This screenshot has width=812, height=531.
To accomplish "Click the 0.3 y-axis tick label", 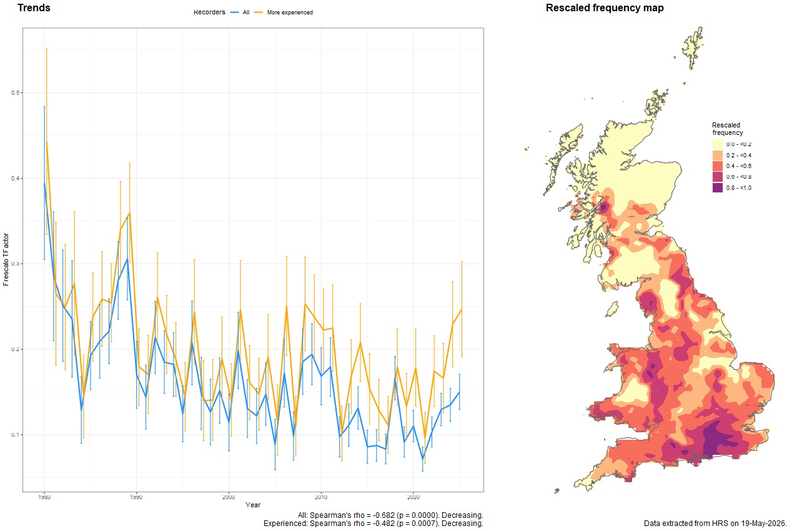I will click(x=16, y=264).
